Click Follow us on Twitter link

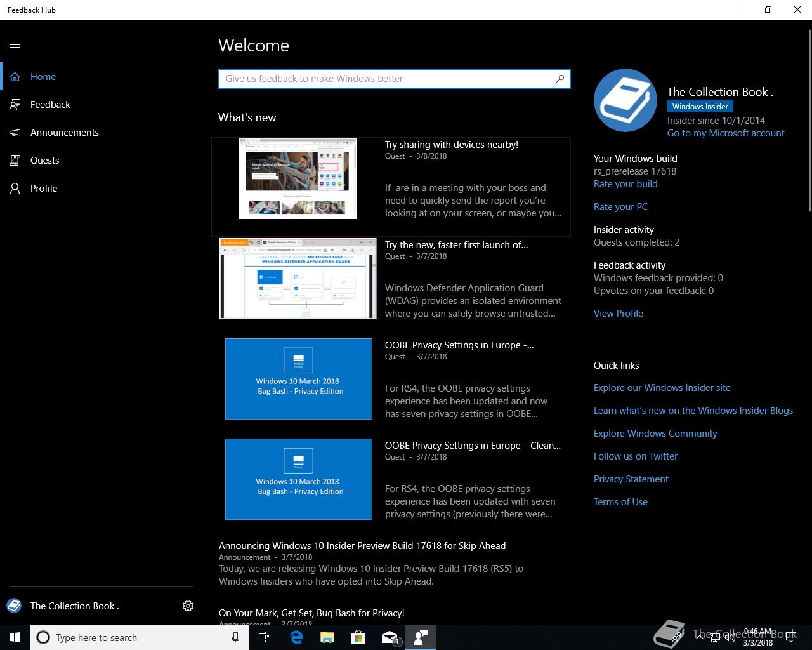(636, 456)
